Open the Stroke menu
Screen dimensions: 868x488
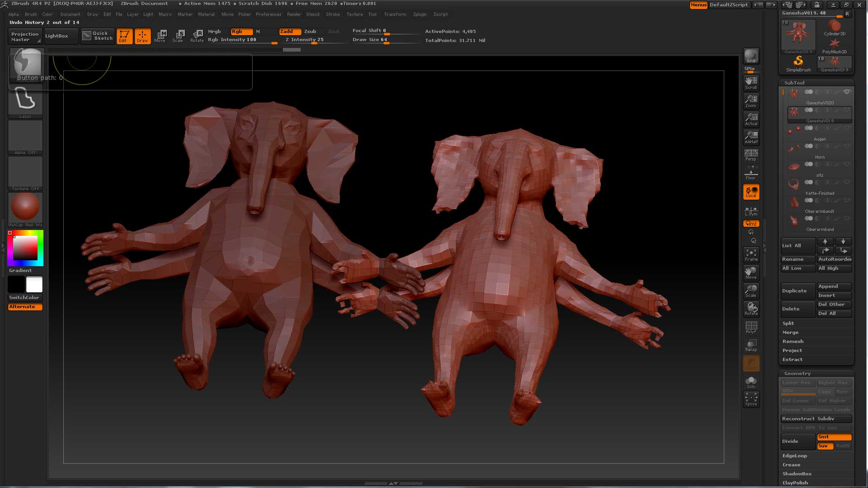pyautogui.click(x=332, y=14)
